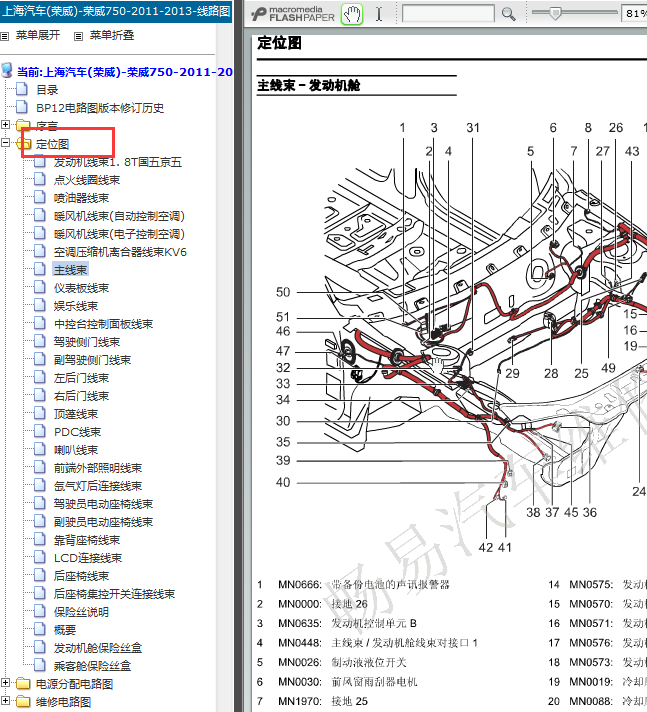Click page icon beside PDC线束
Image resolution: width=647 pixels, height=712 pixels.
click(40, 431)
